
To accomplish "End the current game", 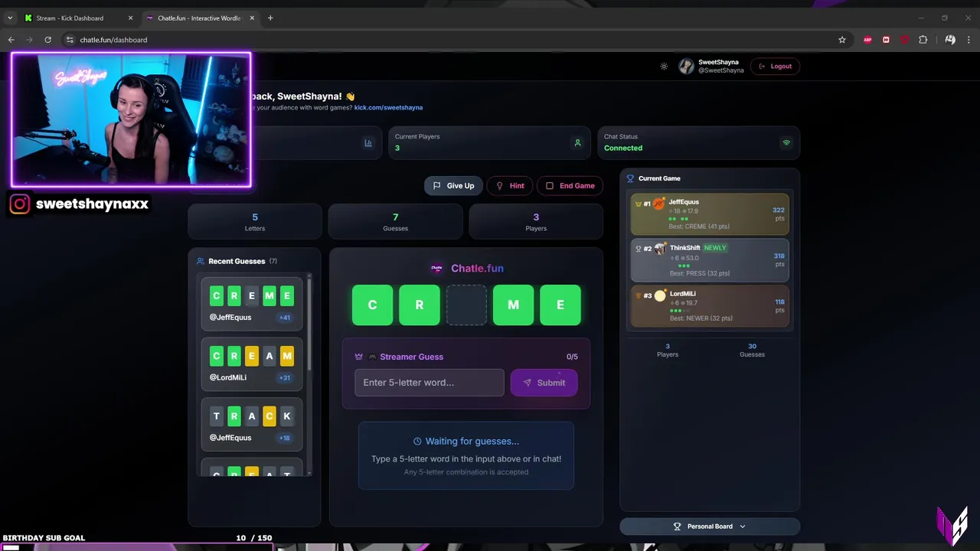I will [x=570, y=186].
